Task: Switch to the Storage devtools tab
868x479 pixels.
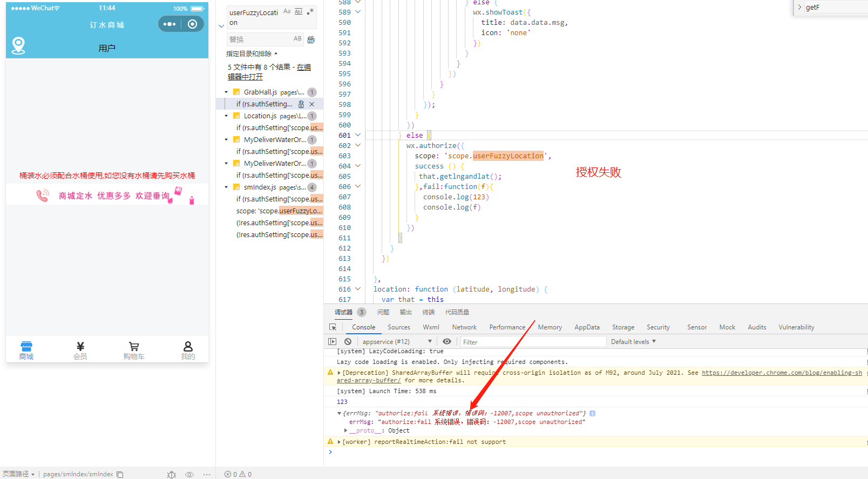Action: coord(623,327)
